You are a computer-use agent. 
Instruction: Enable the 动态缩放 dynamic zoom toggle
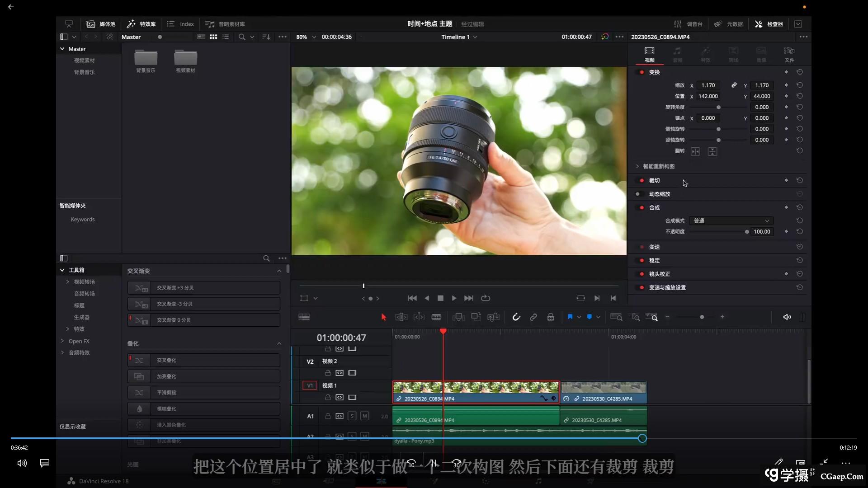[x=638, y=194]
